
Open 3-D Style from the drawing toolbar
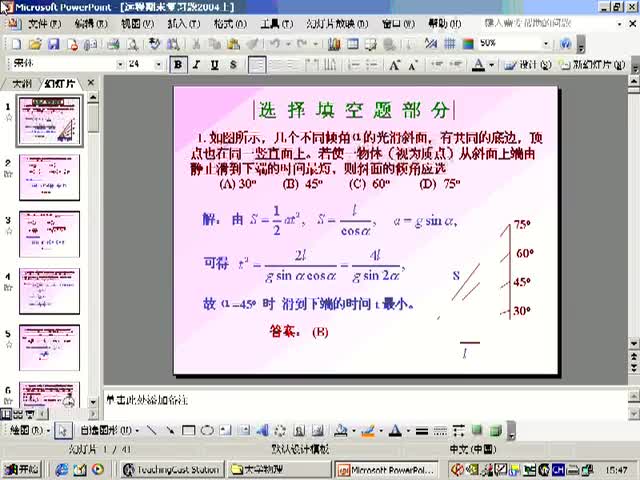[496, 430]
